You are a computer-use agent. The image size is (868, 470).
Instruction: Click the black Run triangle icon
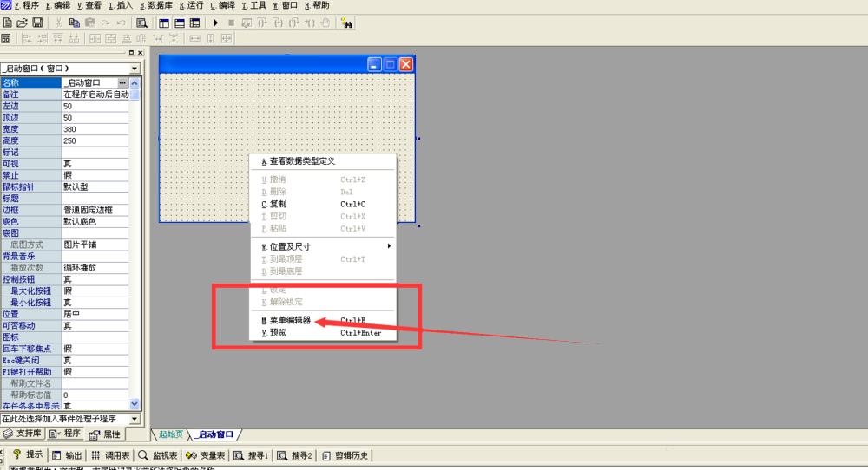[x=215, y=23]
